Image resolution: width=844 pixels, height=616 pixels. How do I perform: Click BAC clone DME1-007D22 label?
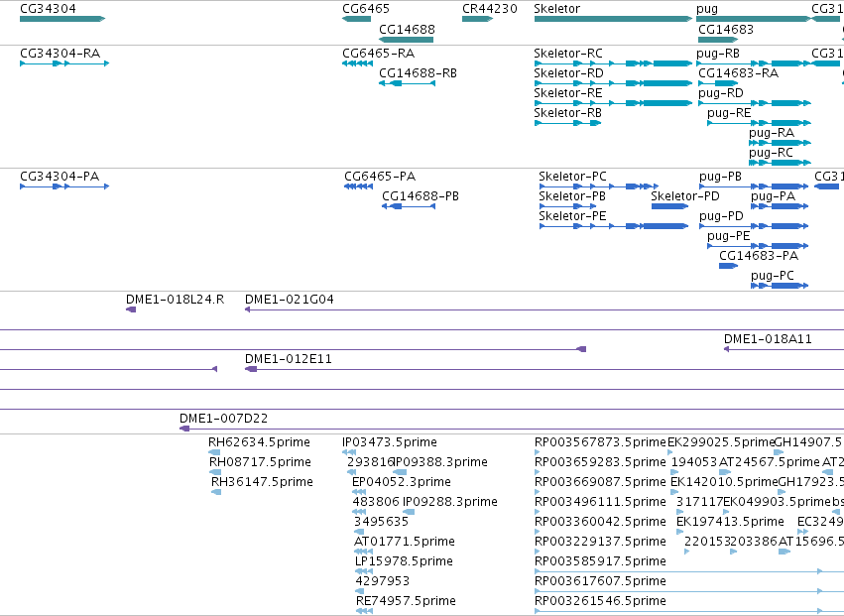tap(224, 419)
